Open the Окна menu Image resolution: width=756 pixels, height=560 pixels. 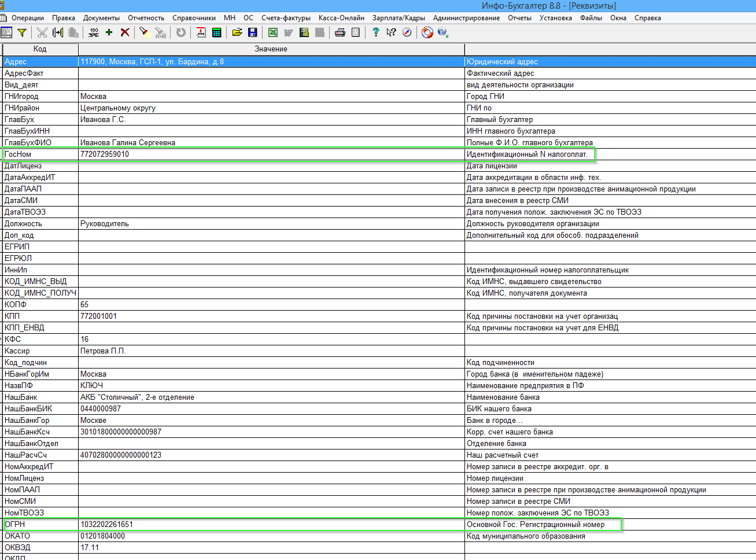(x=618, y=18)
